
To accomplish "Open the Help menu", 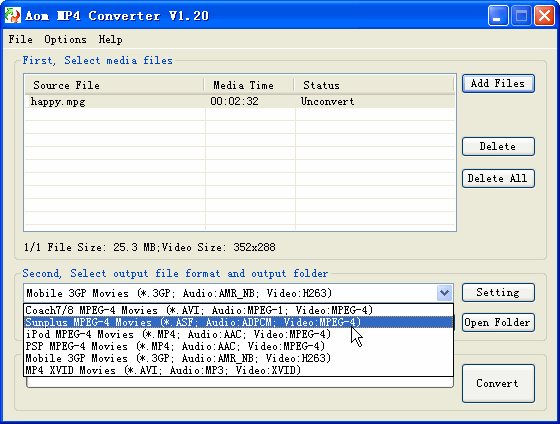I will pos(110,39).
